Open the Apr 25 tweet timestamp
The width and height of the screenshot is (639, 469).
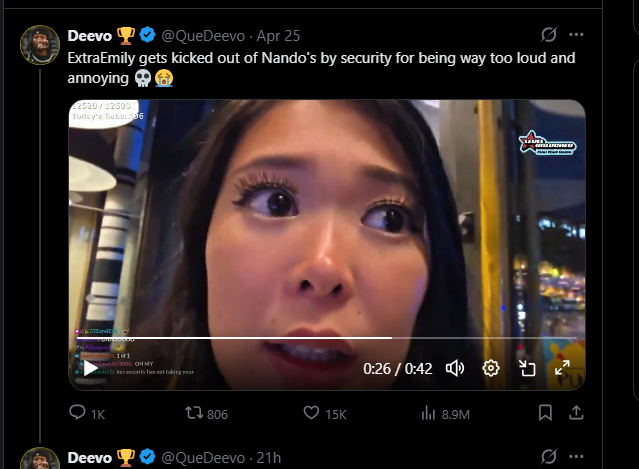(278, 36)
